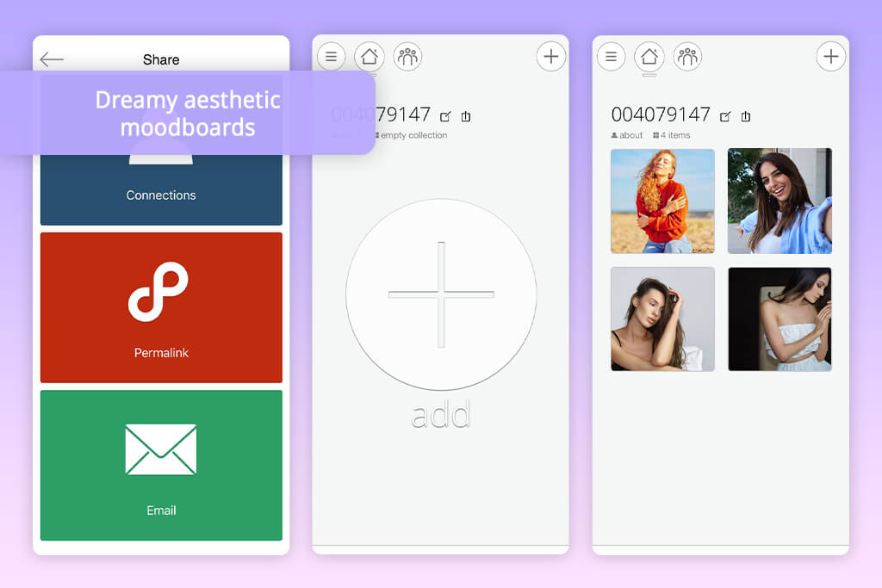This screenshot has width=882, height=588.
Task: Edit collection name in 4 items screen
Action: (x=725, y=116)
